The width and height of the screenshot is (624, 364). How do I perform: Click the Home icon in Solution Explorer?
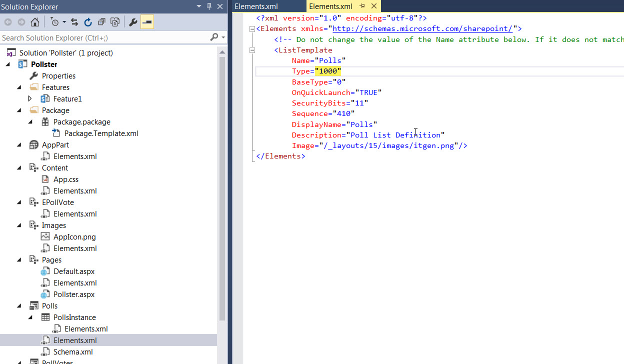click(x=35, y=22)
